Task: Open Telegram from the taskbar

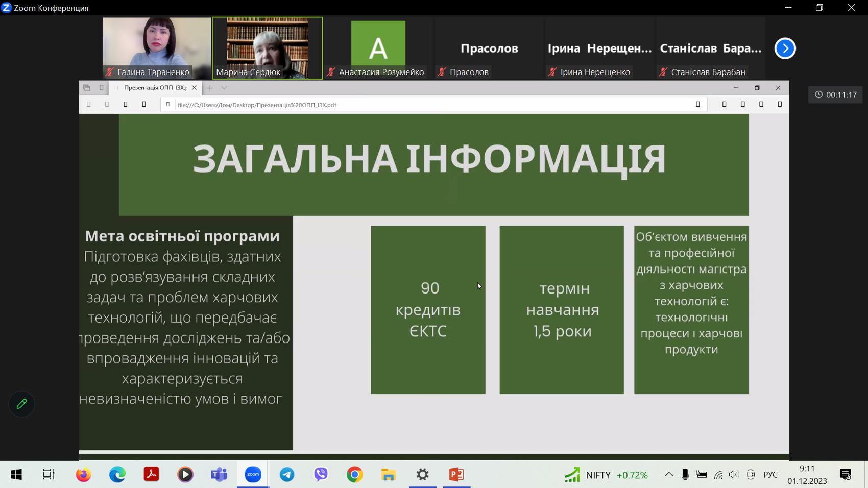Action: [x=287, y=475]
